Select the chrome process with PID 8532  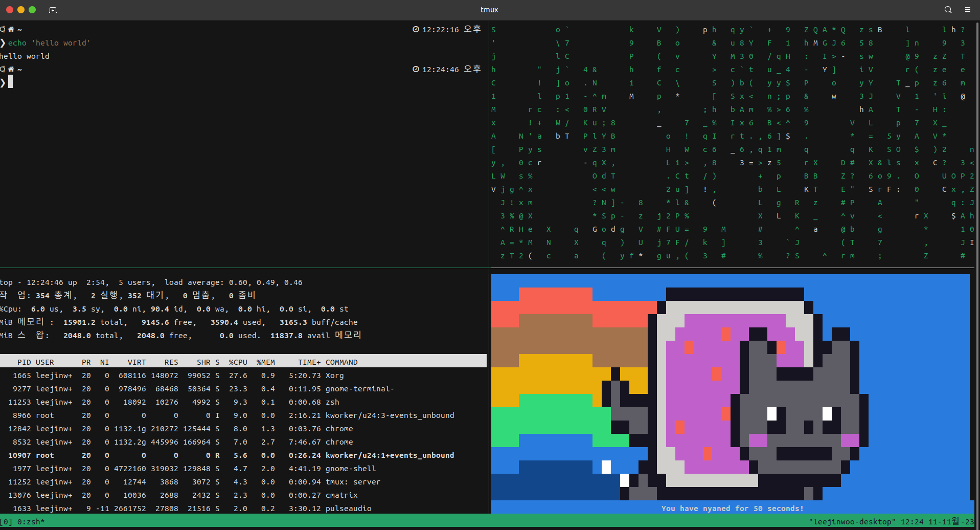tap(243, 442)
